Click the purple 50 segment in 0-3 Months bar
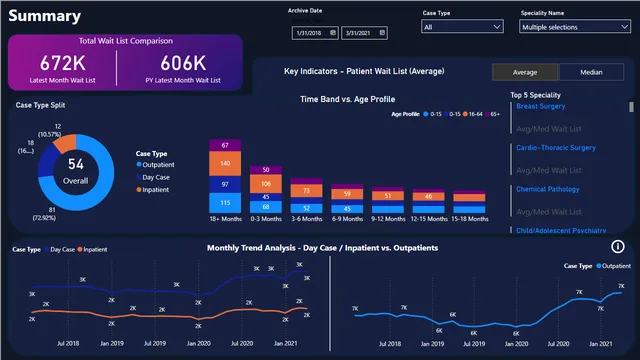This screenshot has width=640, height=360. [266, 170]
